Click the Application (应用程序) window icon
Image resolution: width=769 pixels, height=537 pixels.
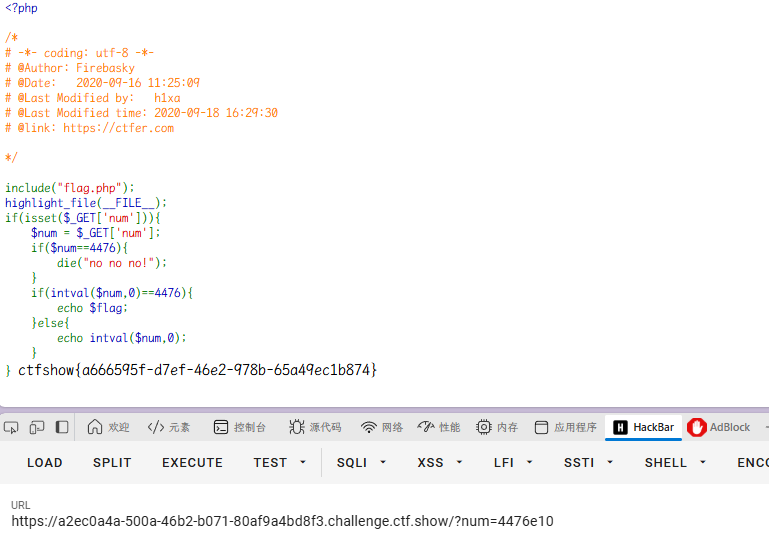point(541,427)
